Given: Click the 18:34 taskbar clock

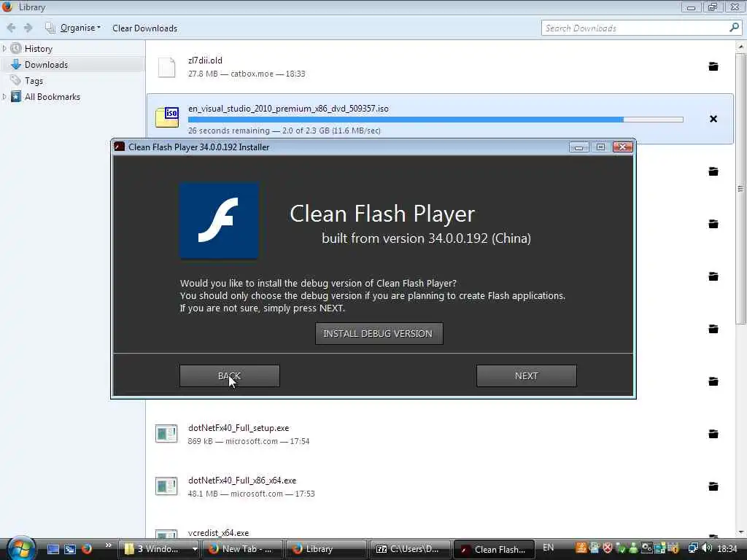Looking at the screenshot, I should point(727,548).
